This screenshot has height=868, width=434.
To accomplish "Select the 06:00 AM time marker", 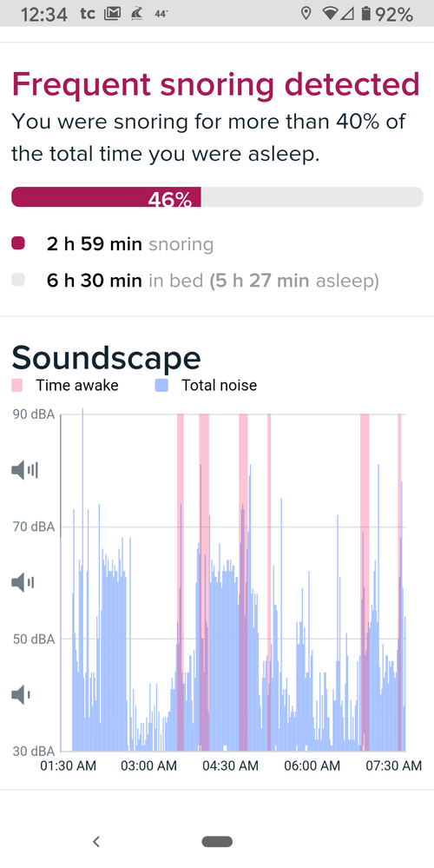I will point(312,766).
